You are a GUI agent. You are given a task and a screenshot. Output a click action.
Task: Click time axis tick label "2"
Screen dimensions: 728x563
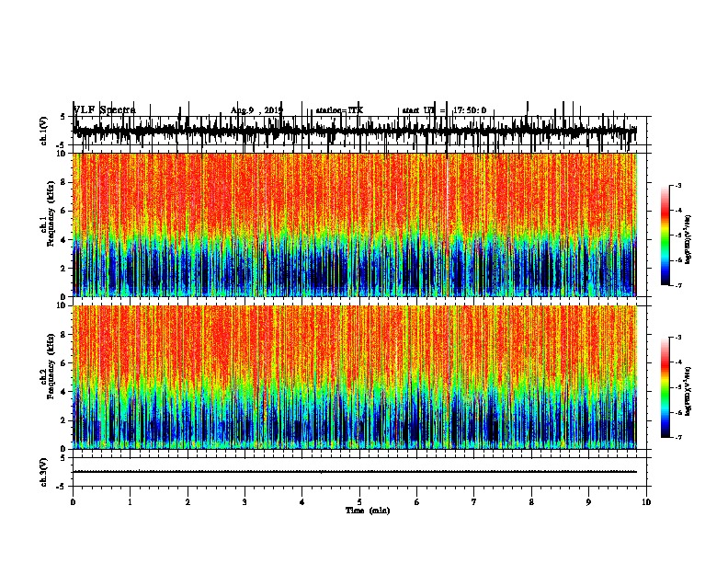click(x=188, y=502)
